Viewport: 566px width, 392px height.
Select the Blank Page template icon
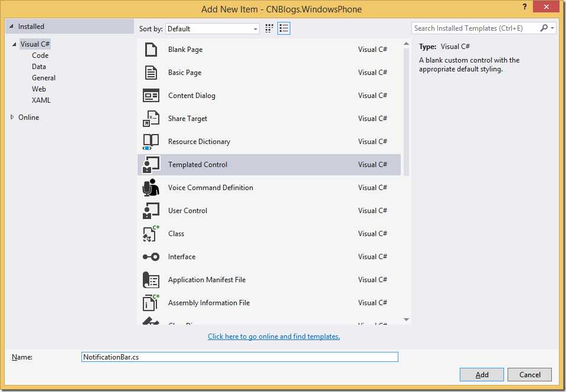pyautogui.click(x=151, y=50)
